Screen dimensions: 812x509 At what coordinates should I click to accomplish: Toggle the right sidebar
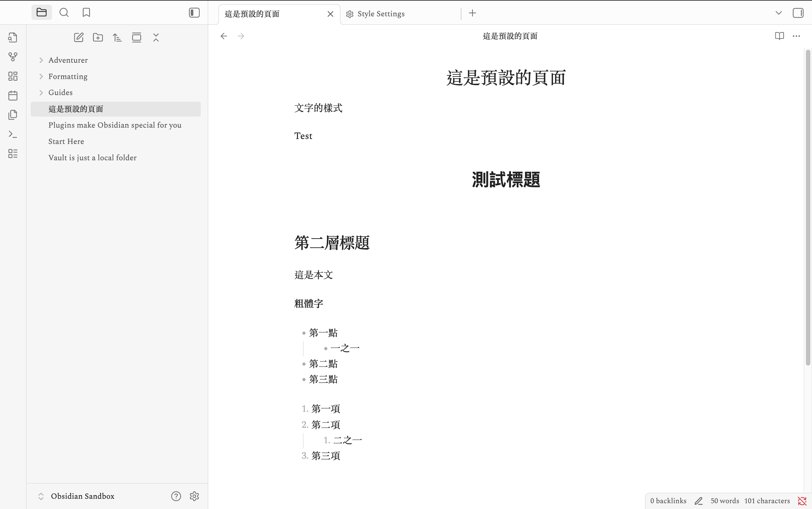pos(798,13)
